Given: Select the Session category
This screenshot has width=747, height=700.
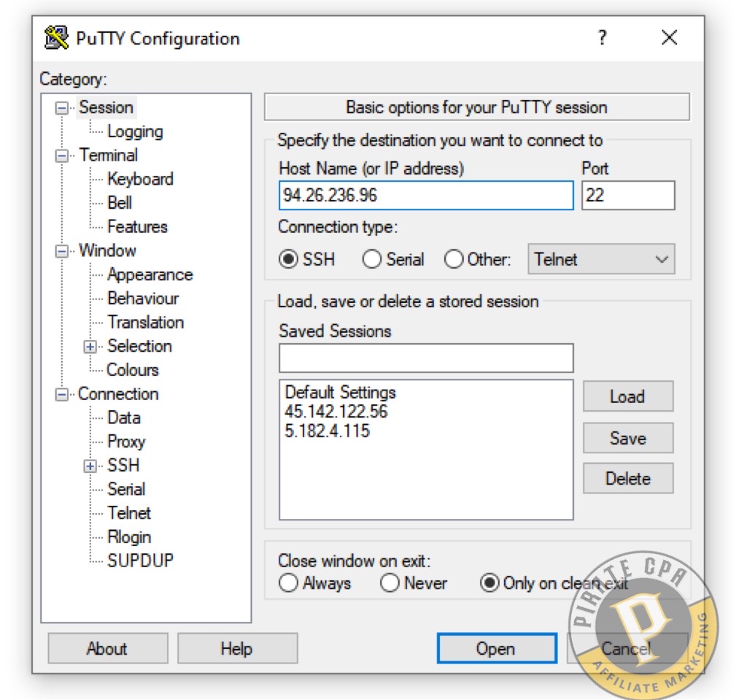Looking at the screenshot, I should (x=106, y=107).
